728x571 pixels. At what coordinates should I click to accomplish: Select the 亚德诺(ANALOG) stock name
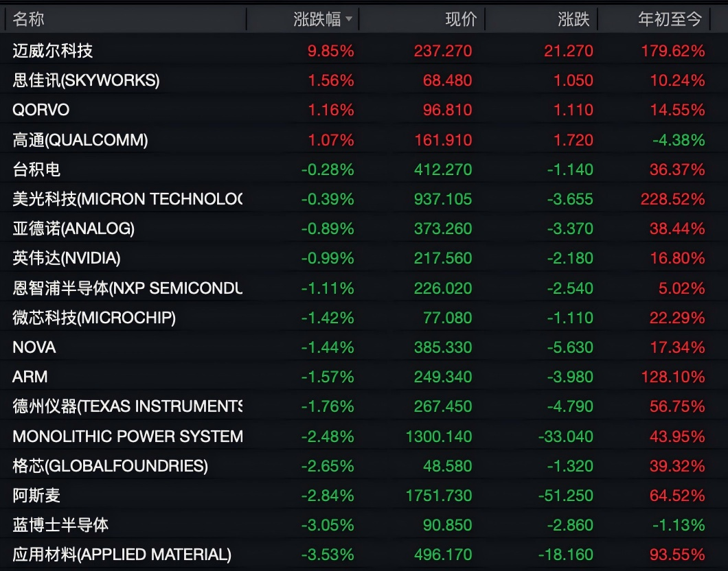[x=73, y=229]
